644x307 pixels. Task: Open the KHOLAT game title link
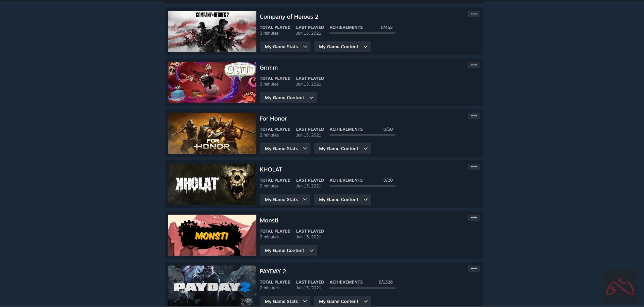pyautogui.click(x=271, y=169)
